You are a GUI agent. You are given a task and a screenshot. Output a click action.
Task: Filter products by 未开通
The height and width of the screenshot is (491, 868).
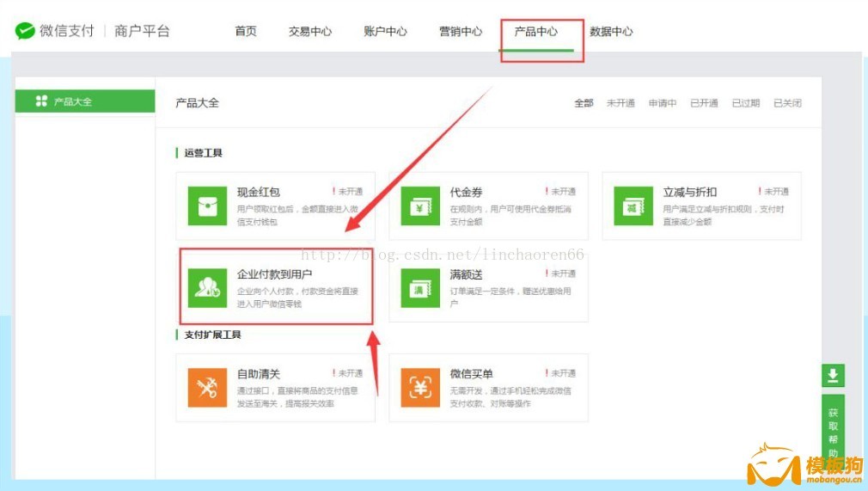click(620, 103)
